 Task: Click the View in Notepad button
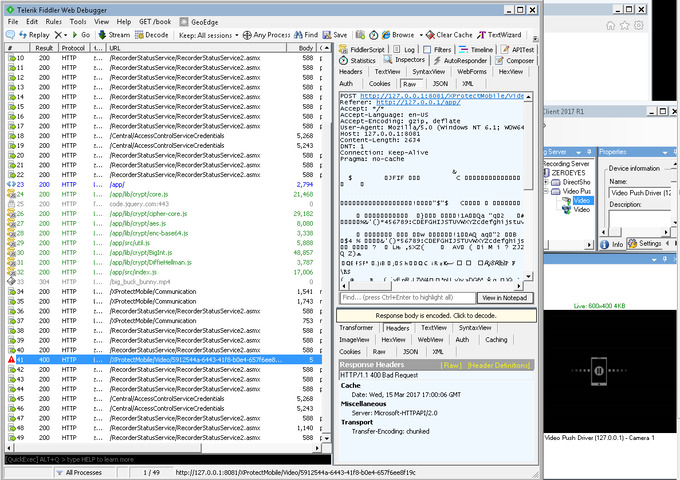[505, 297]
